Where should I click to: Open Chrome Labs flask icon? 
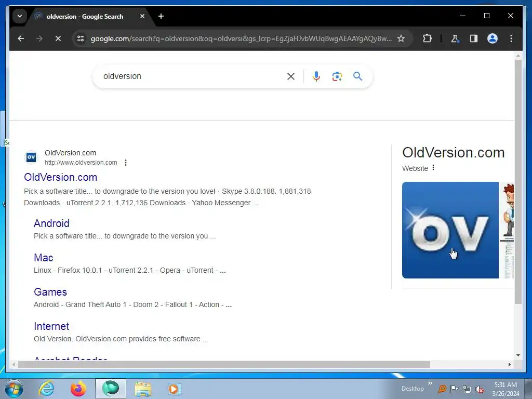pyautogui.click(x=455, y=38)
